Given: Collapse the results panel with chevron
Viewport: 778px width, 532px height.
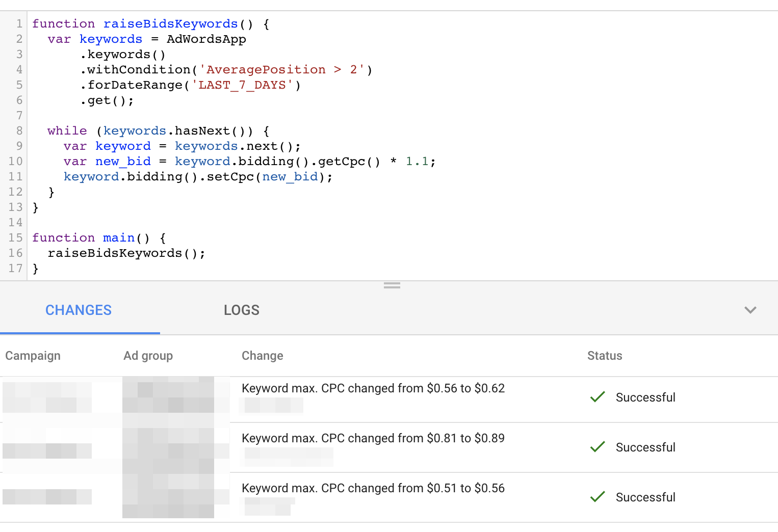Looking at the screenshot, I should click(x=750, y=310).
